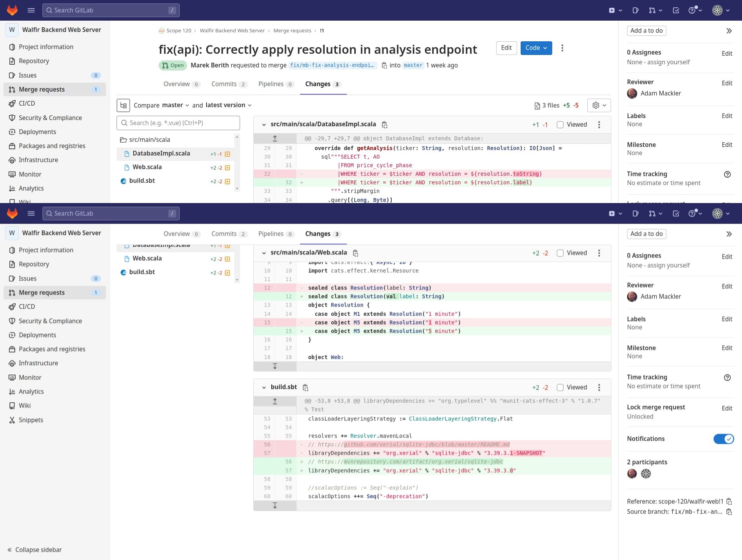The width and height of the screenshot is (742, 560).
Task: Click the removed line containing resolution.toString
Action: (432, 174)
